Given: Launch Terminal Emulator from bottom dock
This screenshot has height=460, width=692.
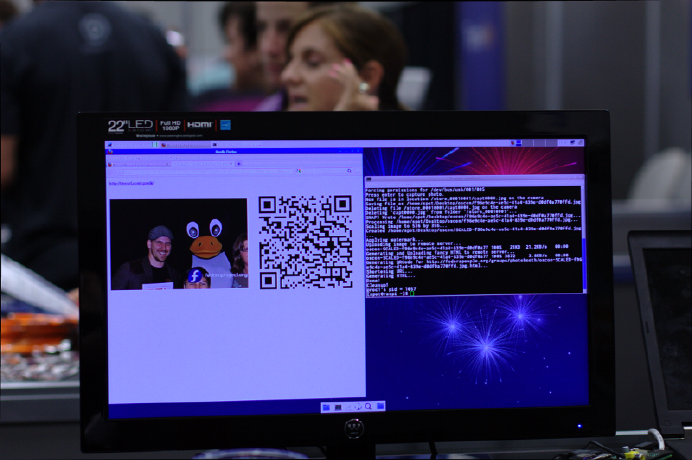Looking at the screenshot, I should pyautogui.click(x=338, y=407).
